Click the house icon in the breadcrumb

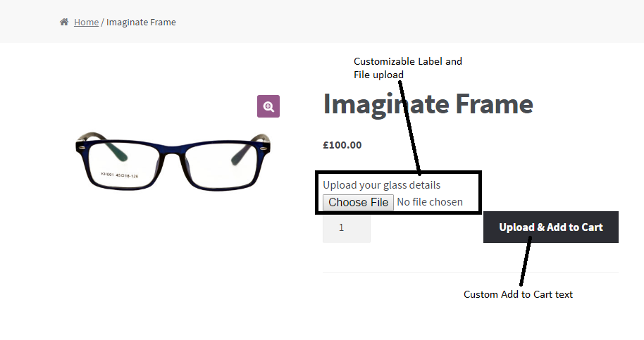(64, 22)
